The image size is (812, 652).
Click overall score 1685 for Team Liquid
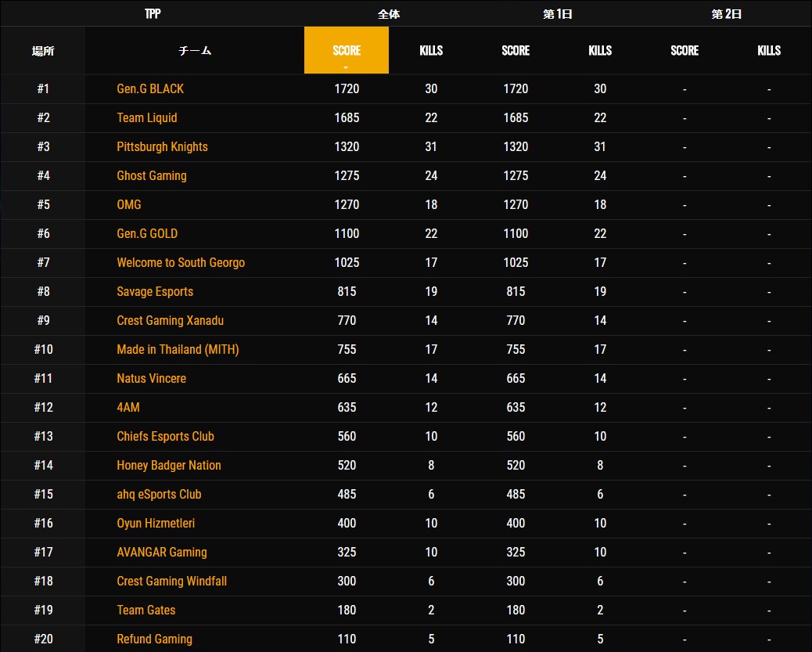(347, 117)
